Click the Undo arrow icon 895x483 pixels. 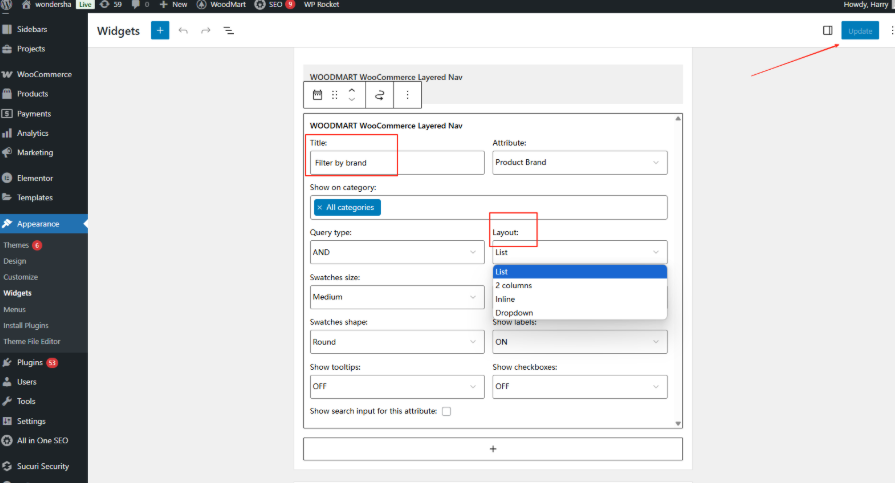[183, 31]
